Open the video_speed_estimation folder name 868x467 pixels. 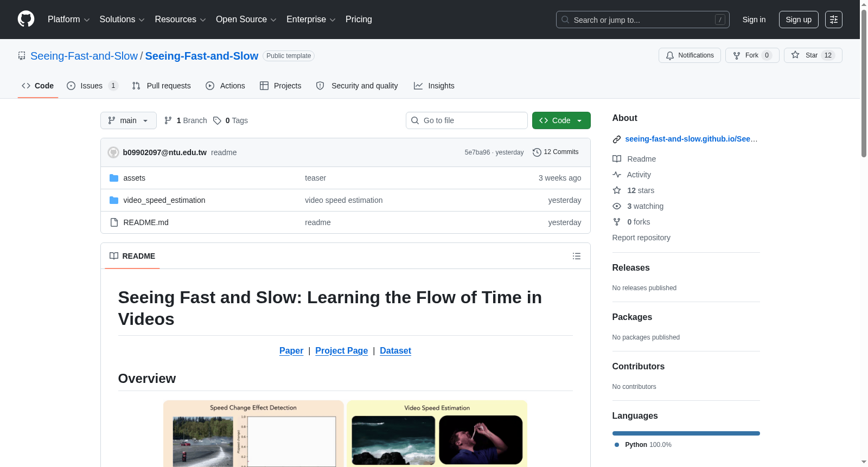tap(164, 200)
